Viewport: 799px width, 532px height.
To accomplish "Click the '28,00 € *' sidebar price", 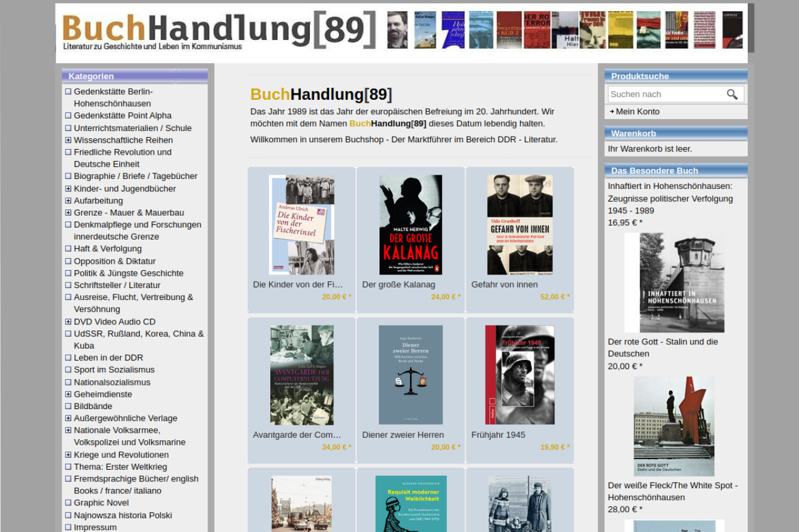I will click(625, 509).
